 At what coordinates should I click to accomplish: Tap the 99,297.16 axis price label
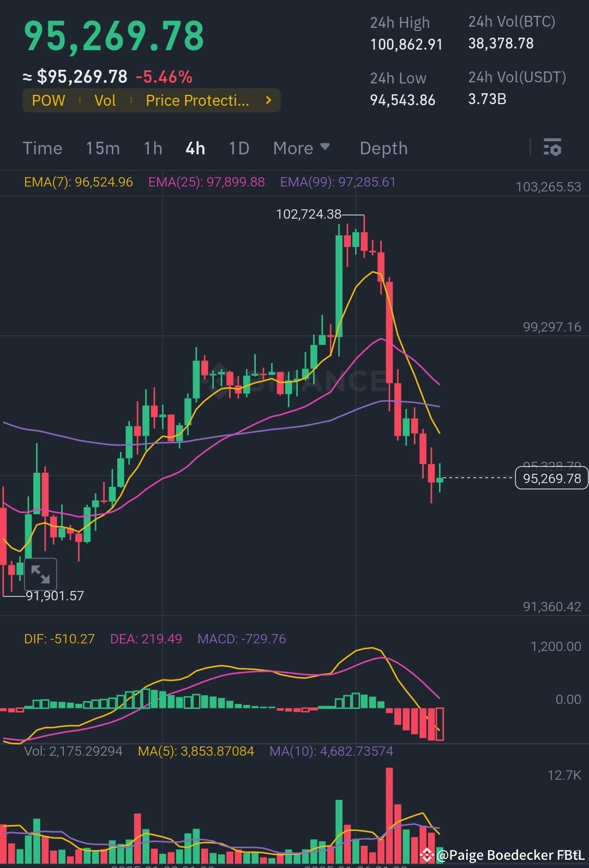point(552,327)
